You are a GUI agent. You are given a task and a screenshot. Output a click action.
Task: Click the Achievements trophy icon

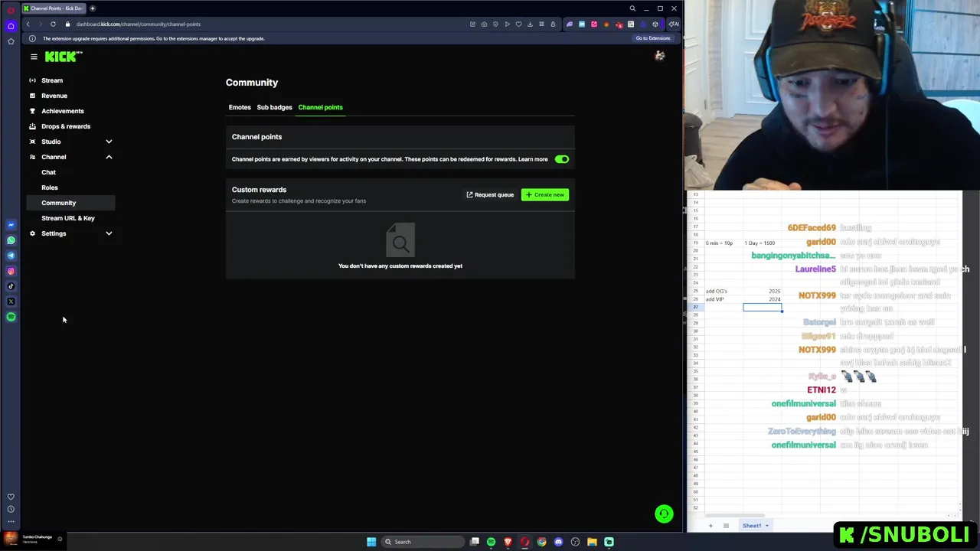click(x=32, y=111)
